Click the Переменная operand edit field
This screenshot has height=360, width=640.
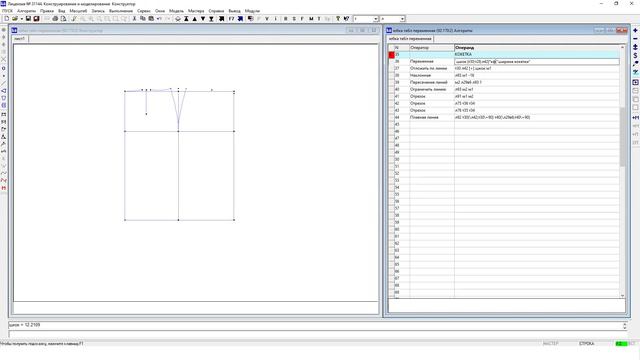(537, 62)
